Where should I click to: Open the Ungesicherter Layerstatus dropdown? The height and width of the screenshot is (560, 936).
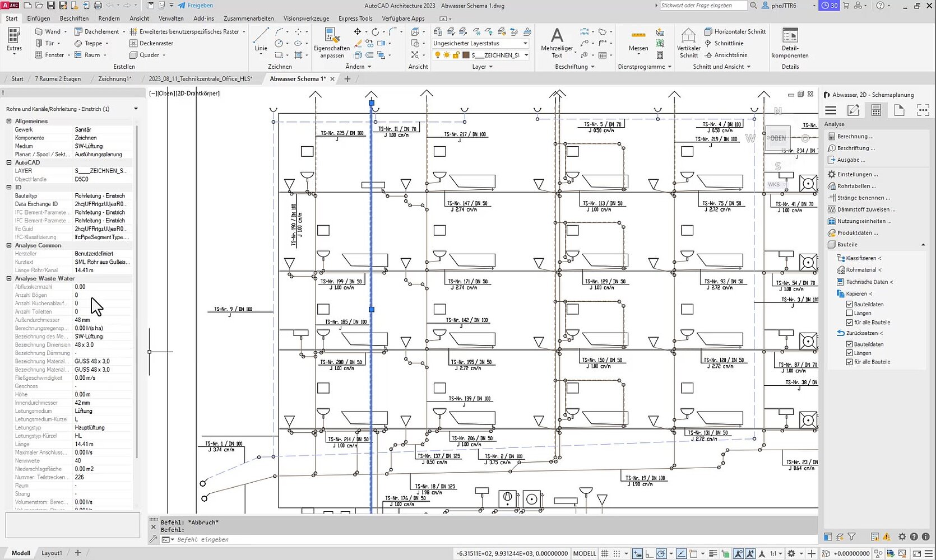point(525,43)
